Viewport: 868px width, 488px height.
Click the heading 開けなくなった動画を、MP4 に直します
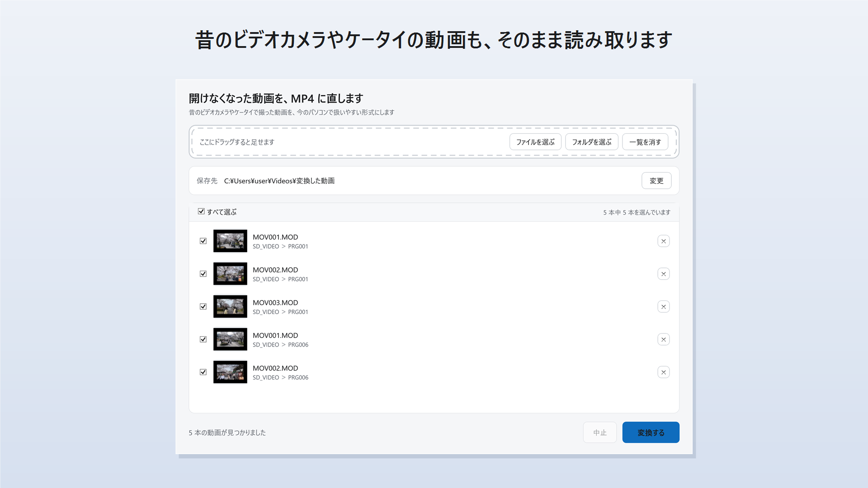(276, 99)
